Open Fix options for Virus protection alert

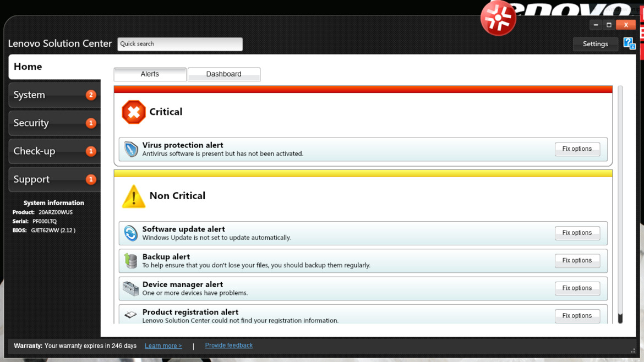tap(577, 149)
